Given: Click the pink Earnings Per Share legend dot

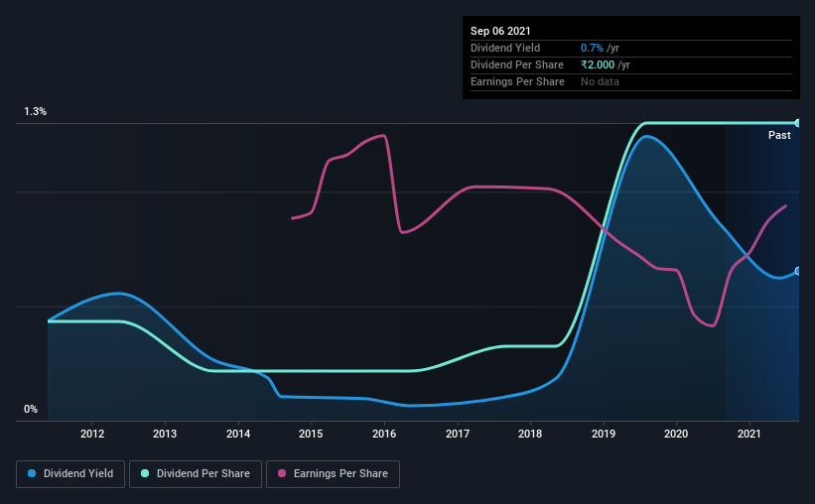Looking at the screenshot, I should point(282,473).
